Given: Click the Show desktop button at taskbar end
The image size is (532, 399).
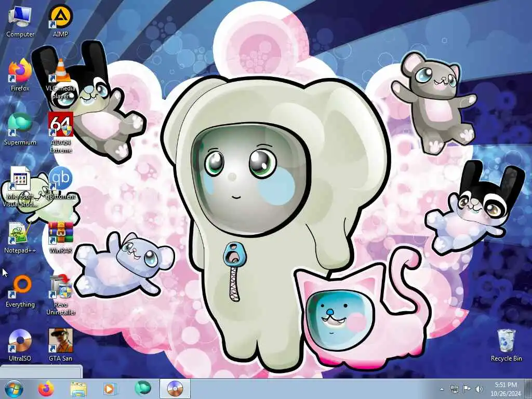Looking at the screenshot, I should point(528,389).
